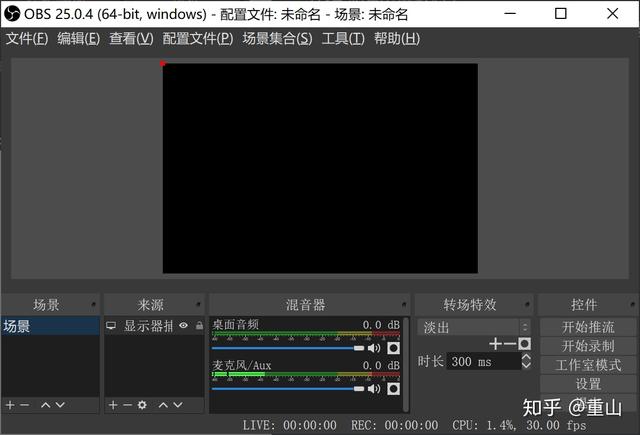The width and height of the screenshot is (640, 435).
Task: Decrease the 时长 duration using down arrow
Action: click(x=526, y=365)
